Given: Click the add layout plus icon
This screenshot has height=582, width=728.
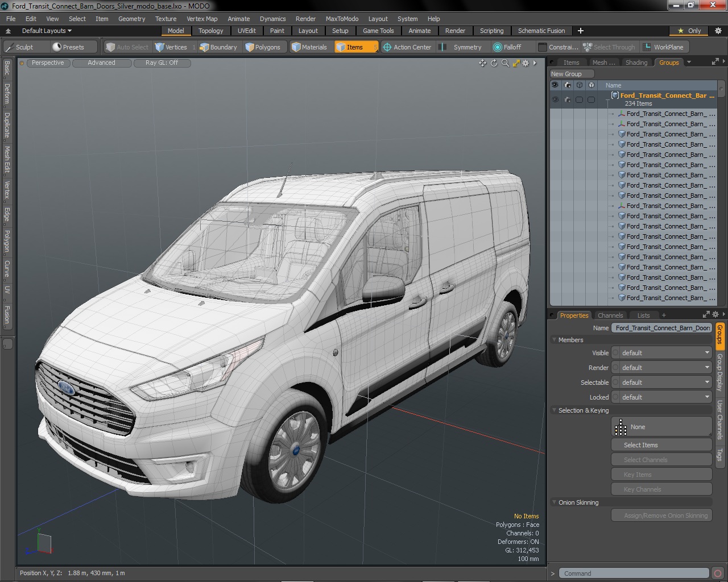Looking at the screenshot, I should click(x=581, y=31).
